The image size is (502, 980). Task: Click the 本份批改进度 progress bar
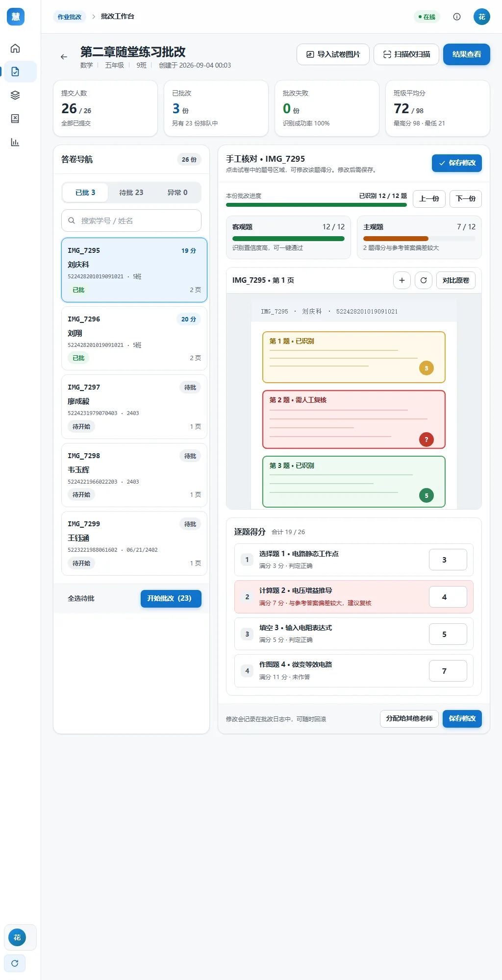[316, 205]
